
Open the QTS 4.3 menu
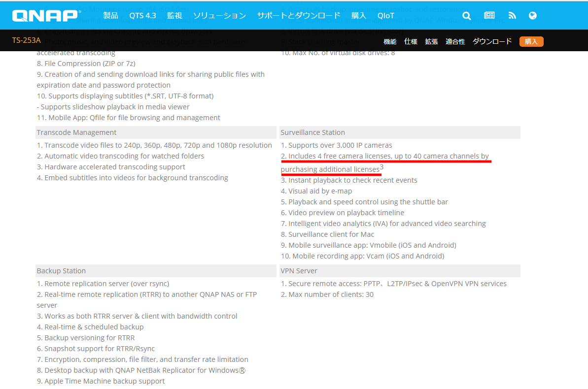coord(142,15)
